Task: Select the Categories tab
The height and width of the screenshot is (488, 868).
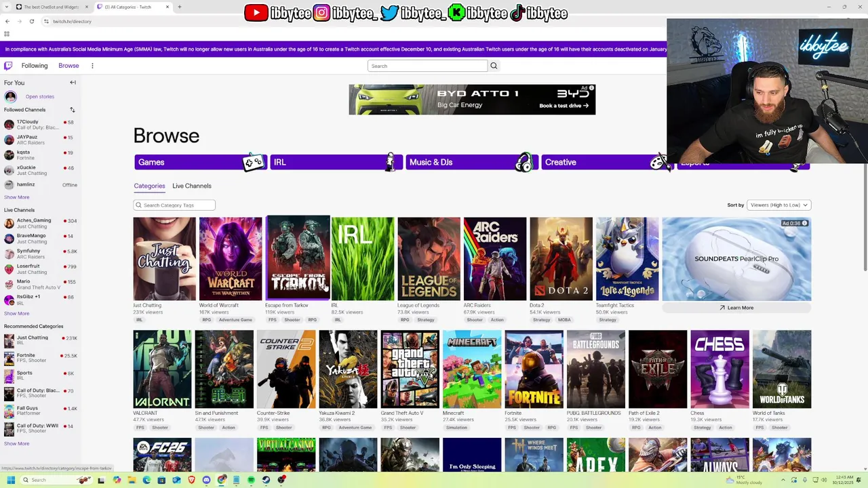Action: coord(149,186)
